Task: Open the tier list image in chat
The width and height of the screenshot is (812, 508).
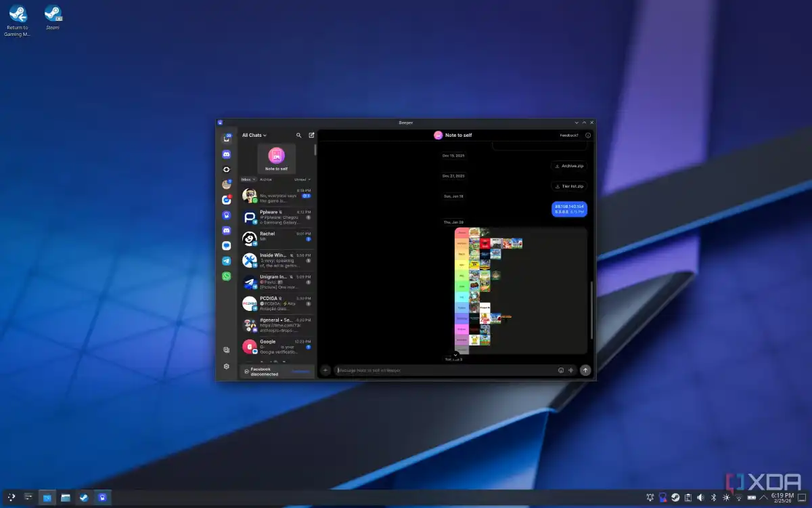Action: click(x=520, y=290)
